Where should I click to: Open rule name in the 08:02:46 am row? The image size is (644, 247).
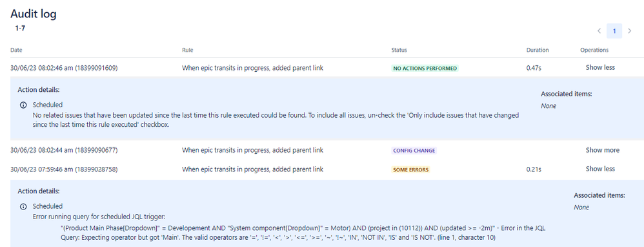(252, 68)
